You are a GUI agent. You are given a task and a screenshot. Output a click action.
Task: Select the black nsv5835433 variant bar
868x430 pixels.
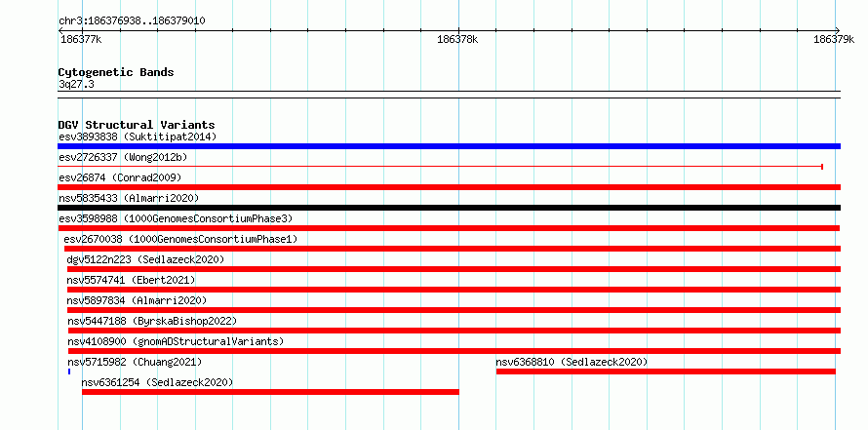(x=449, y=208)
